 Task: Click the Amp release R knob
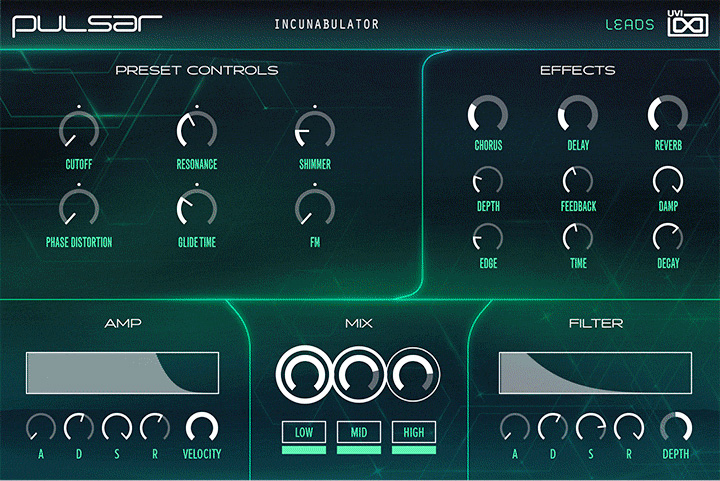[x=155, y=427]
